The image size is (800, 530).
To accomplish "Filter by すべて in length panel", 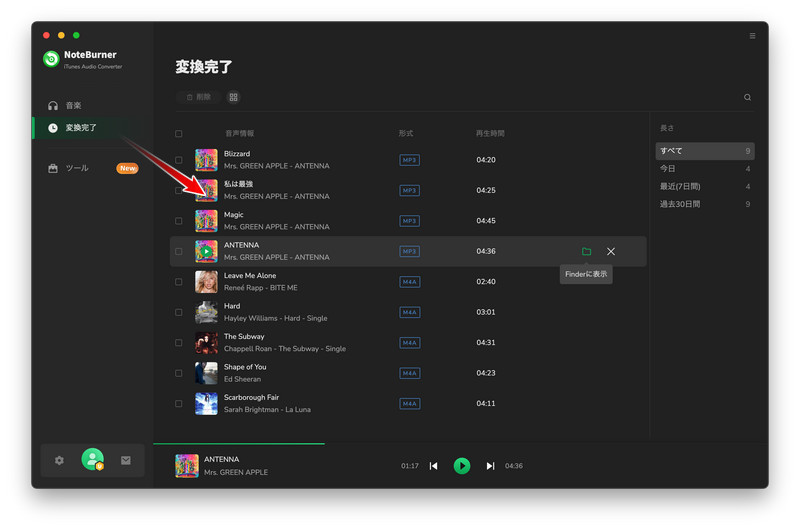I will coord(705,151).
